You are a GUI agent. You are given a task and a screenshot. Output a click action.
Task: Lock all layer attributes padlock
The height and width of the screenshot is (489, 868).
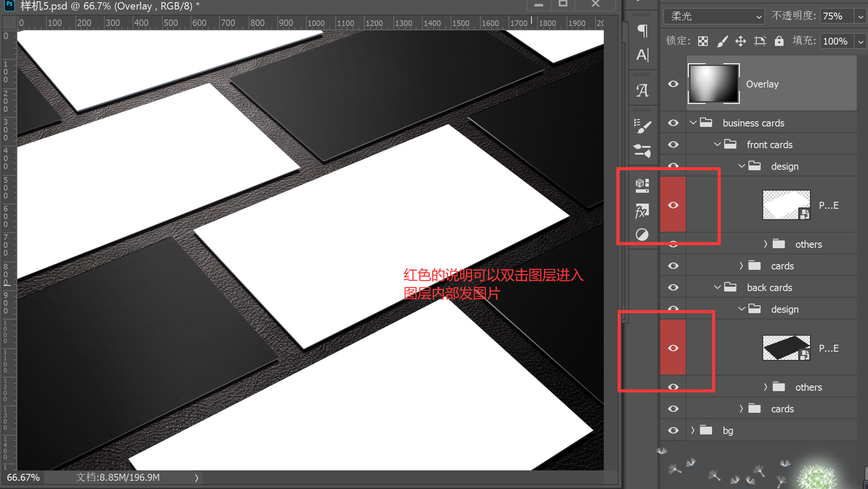point(779,41)
